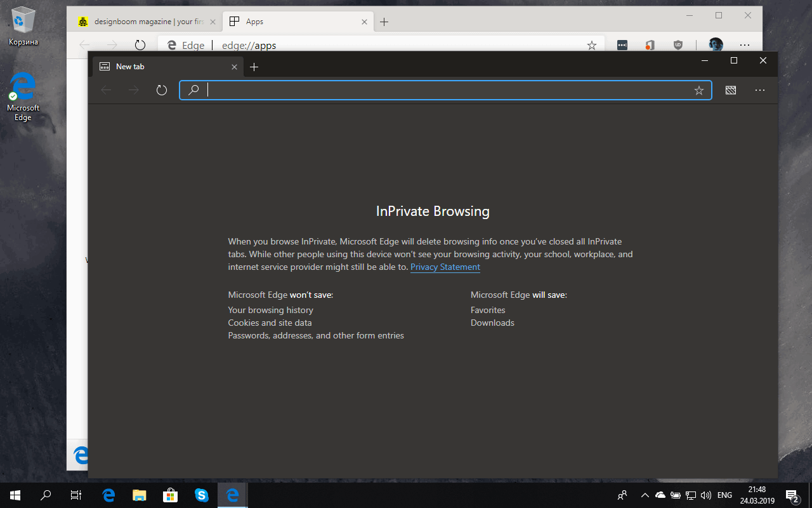This screenshot has width=812, height=508.
Task: Select the Apps tab in the light window
Action: (x=298, y=22)
